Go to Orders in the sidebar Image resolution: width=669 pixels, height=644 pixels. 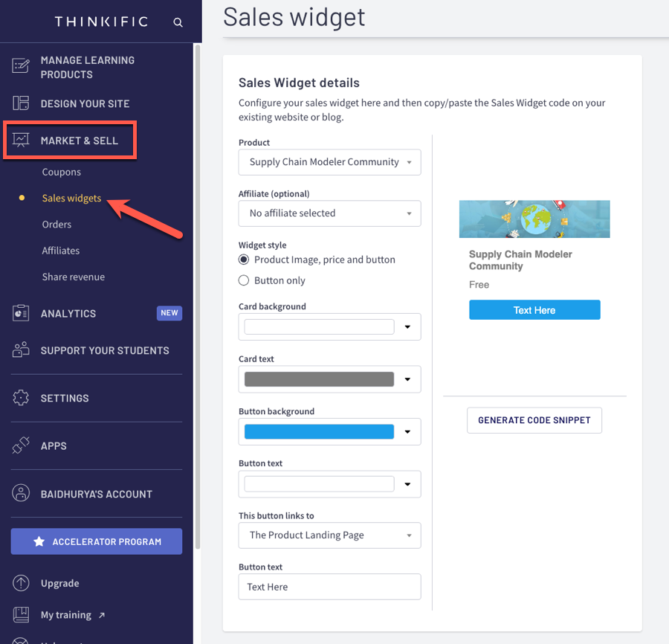[x=56, y=224]
